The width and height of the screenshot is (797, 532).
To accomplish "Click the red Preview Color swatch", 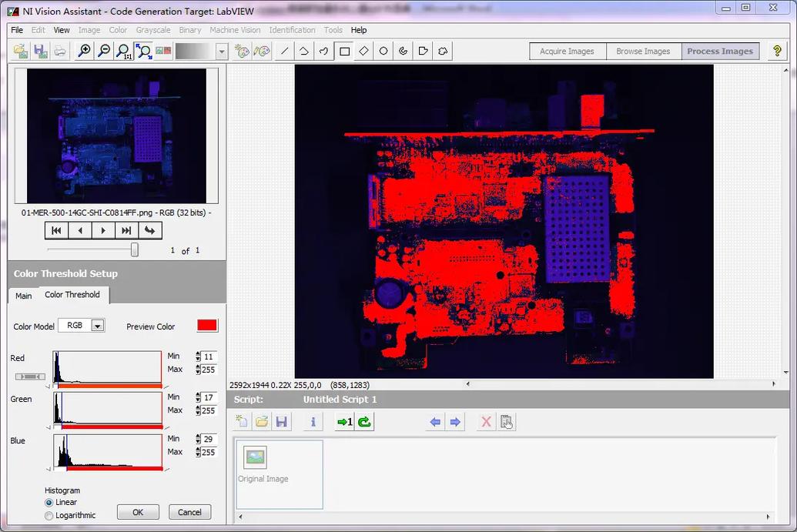I will click(x=207, y=326).
